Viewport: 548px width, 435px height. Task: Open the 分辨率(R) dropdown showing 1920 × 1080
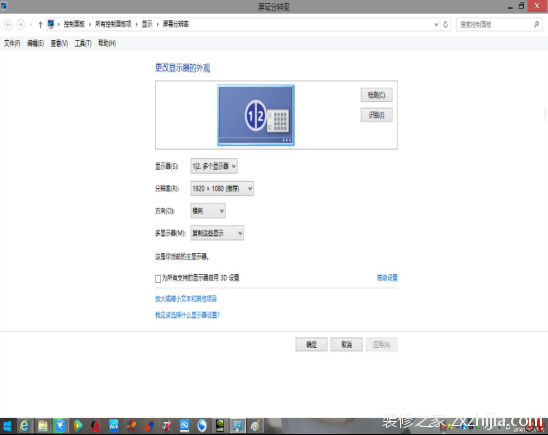222,189
